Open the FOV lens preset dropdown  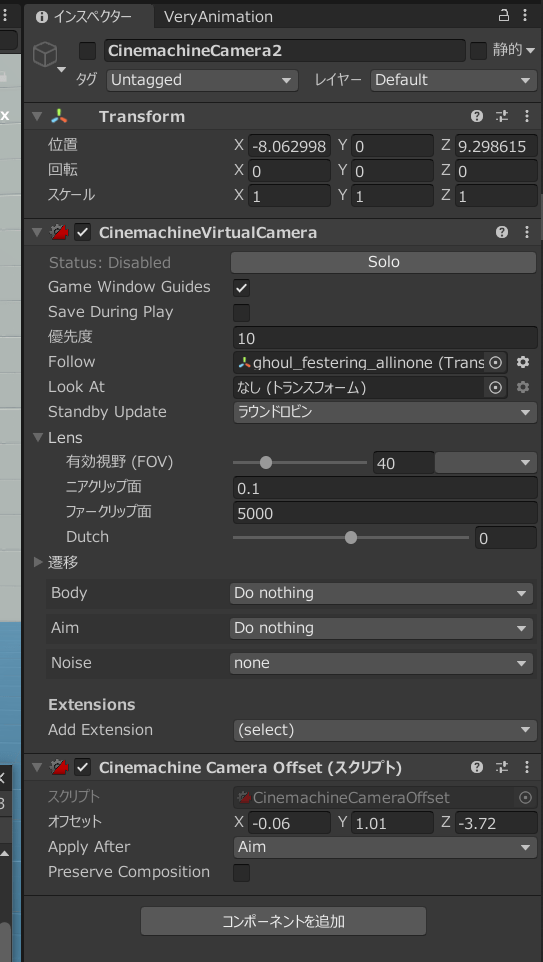(485, 463)
